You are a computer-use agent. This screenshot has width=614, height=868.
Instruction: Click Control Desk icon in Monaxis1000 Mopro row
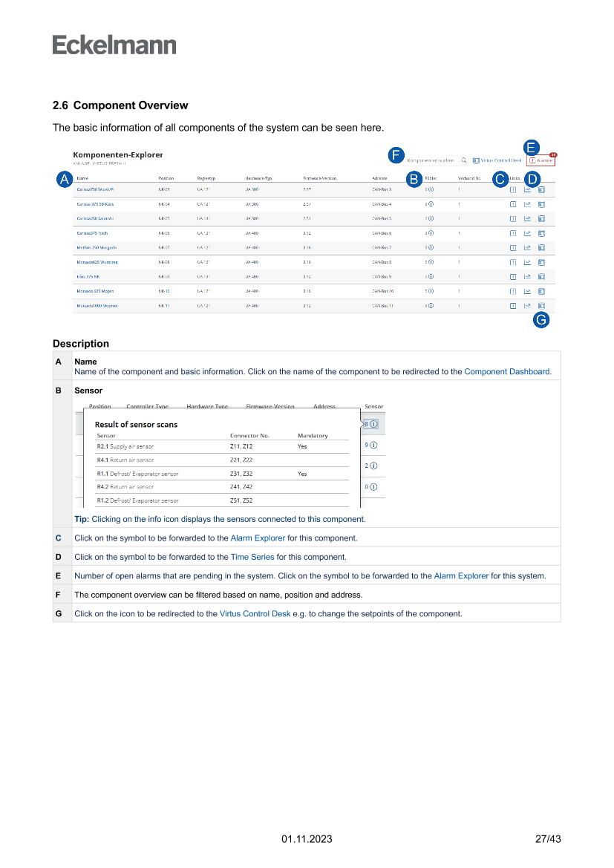click(541, 306)
